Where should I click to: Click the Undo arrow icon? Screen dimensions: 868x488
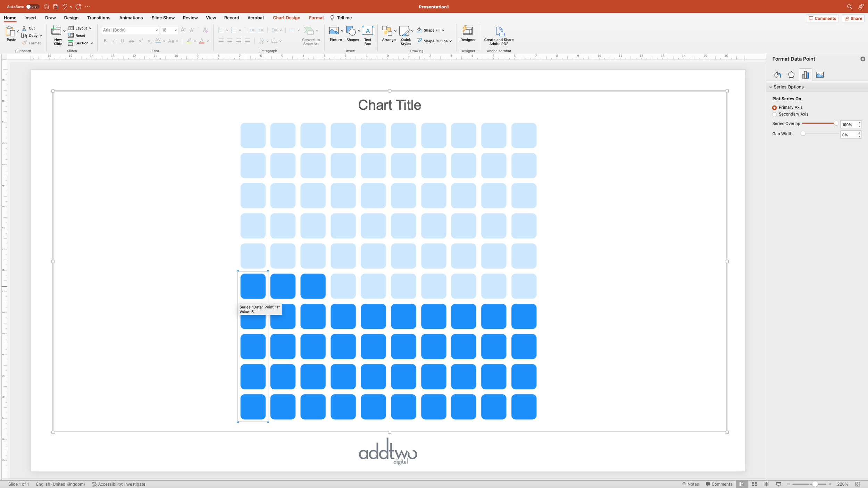tap(65, 7)
